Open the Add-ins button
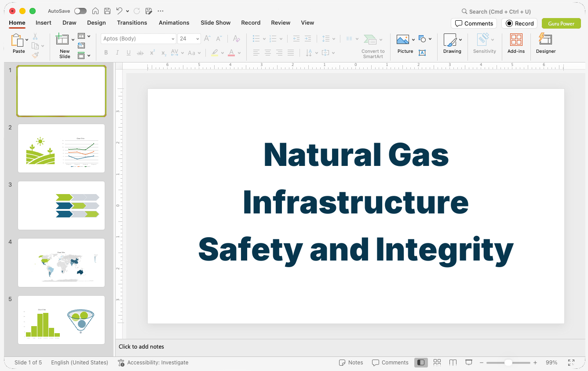588x371 pixels. (516, 44)
